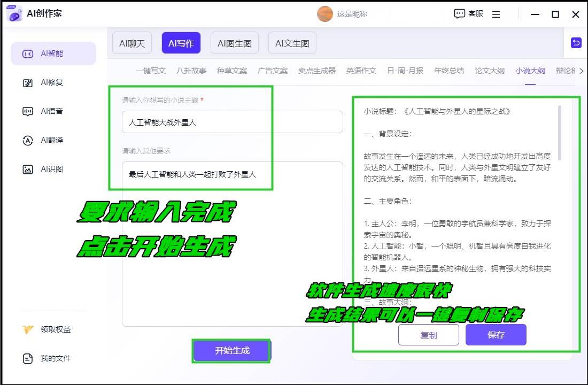Save the outline with 保存
Viewport: 588px width, 385px height.
(496, 335)
